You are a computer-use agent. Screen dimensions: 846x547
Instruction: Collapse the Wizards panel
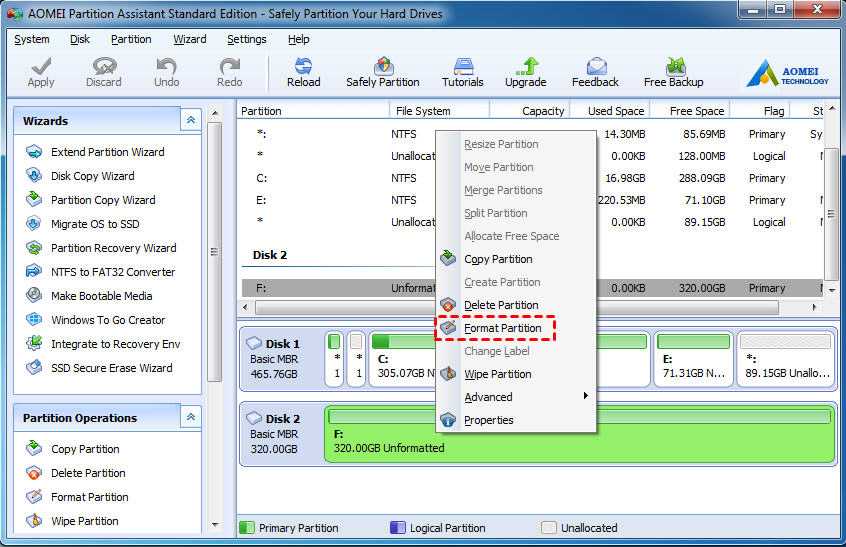191,120
